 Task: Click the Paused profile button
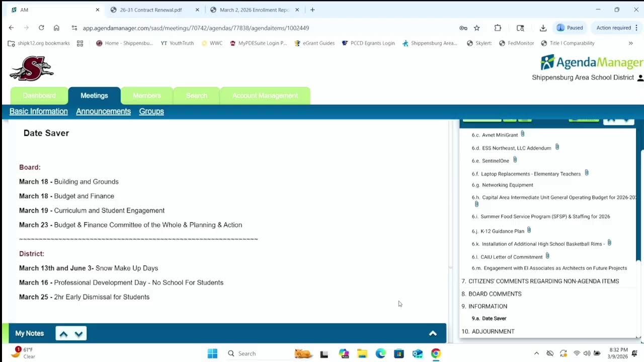(570, 28)
